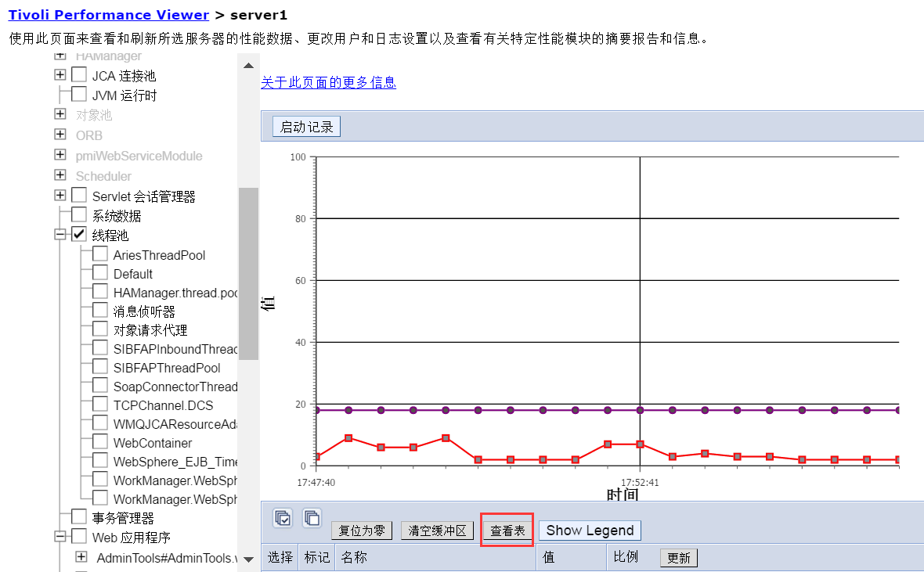Screen dimensions: 924x572
Task: Click the select-all items icon
Action: coord(283,518)
